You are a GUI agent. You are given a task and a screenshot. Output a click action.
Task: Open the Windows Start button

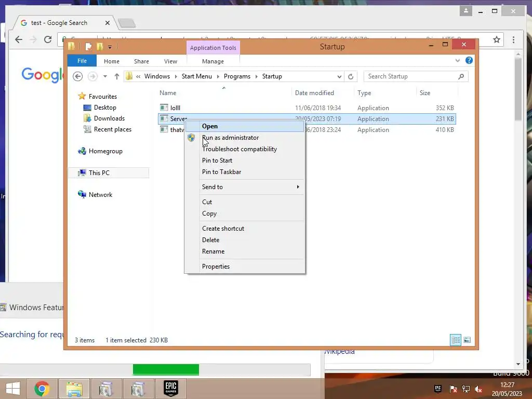coord(13,389)
